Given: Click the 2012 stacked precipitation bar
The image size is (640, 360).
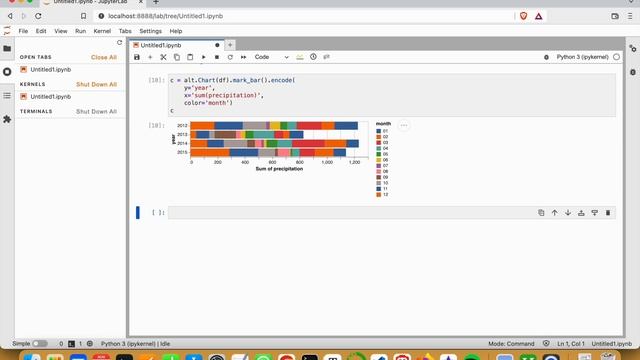Looking at the screenshot, I should point(274,126).
